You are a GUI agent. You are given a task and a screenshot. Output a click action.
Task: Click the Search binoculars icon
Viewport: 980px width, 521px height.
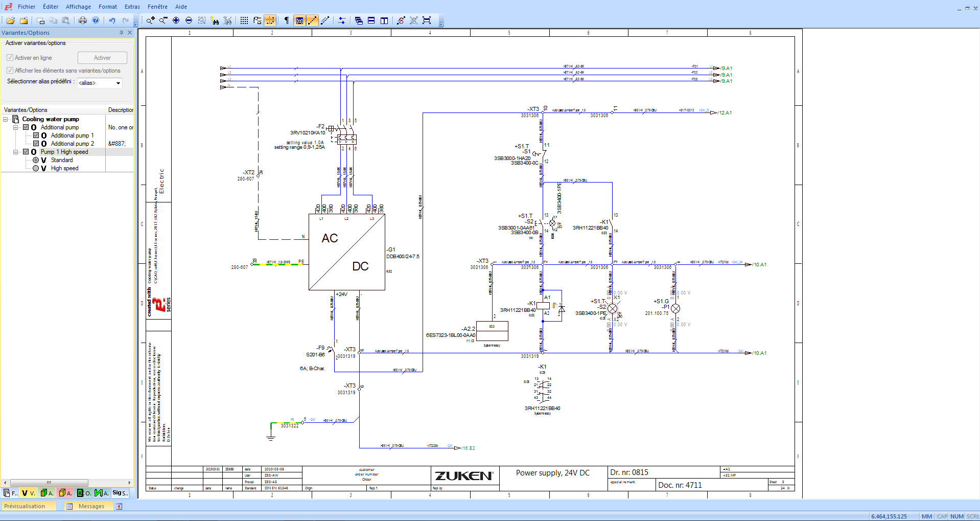click(215, 20)
